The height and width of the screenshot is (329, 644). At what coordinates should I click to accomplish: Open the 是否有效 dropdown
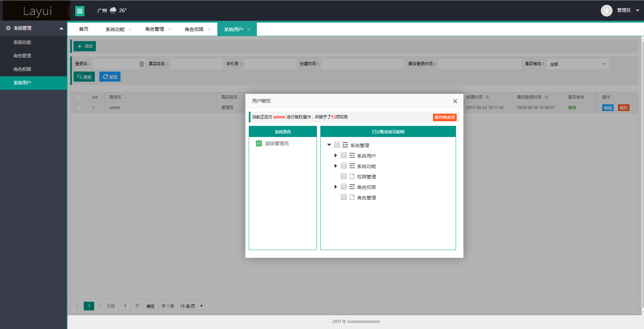pos(578,64)
